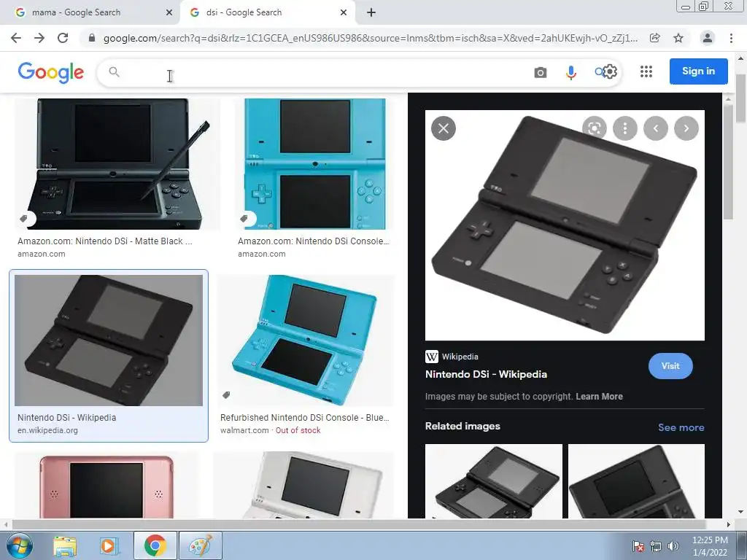747x560 pixels.
Task: Close the 'mama - Google Search' tab
Action: pos(169,13)
